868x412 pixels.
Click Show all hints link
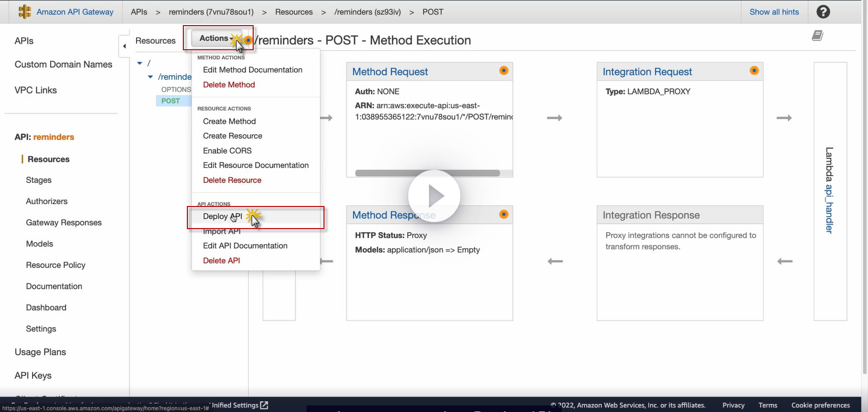click(774, 12)
